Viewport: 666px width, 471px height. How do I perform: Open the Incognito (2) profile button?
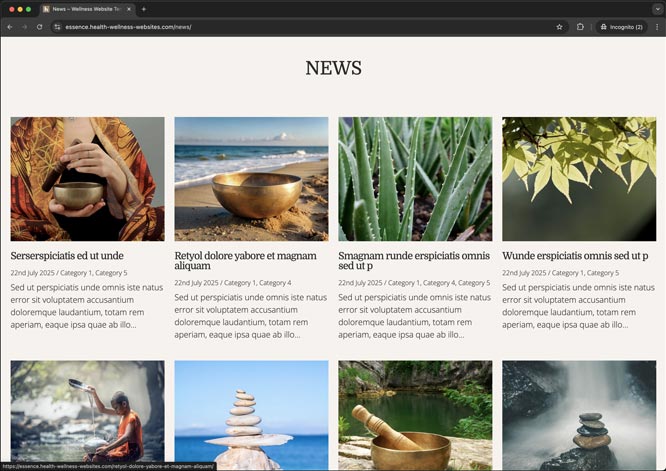pyautogui.click(x=621, y=27)
